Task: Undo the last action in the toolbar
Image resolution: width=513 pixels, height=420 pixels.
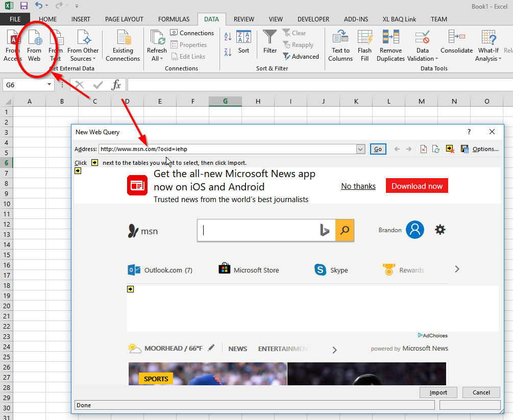Action: coord(39,6)
